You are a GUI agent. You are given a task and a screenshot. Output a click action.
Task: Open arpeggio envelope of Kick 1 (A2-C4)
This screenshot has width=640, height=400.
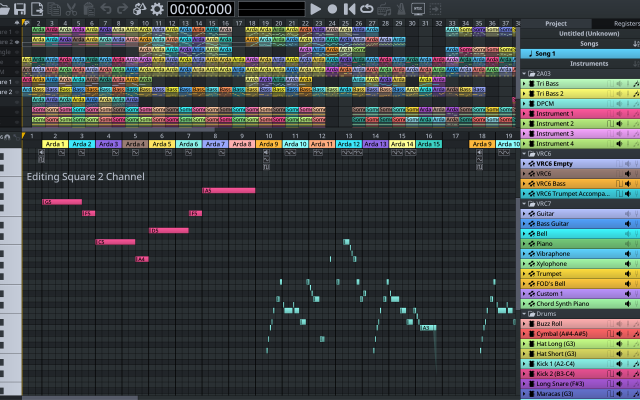pos(636,364)
